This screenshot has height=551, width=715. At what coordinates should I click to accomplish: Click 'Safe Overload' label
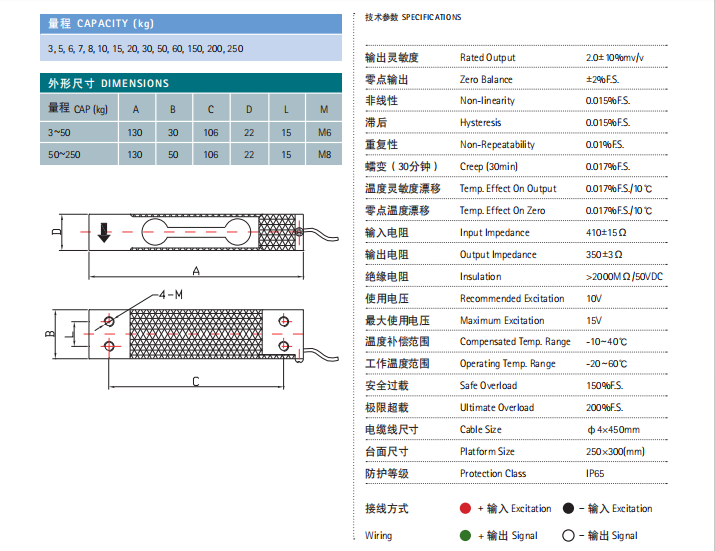[488, 385]
